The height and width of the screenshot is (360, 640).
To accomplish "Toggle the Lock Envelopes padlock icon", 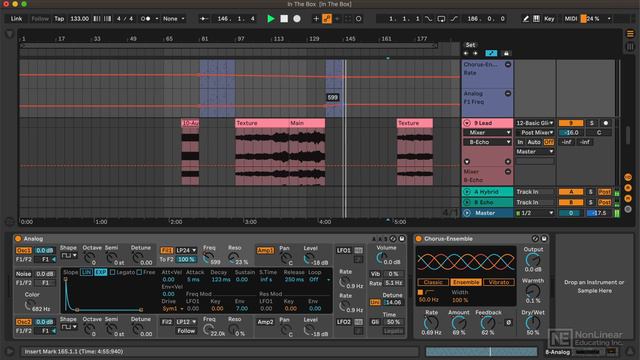I will [506, 53].
